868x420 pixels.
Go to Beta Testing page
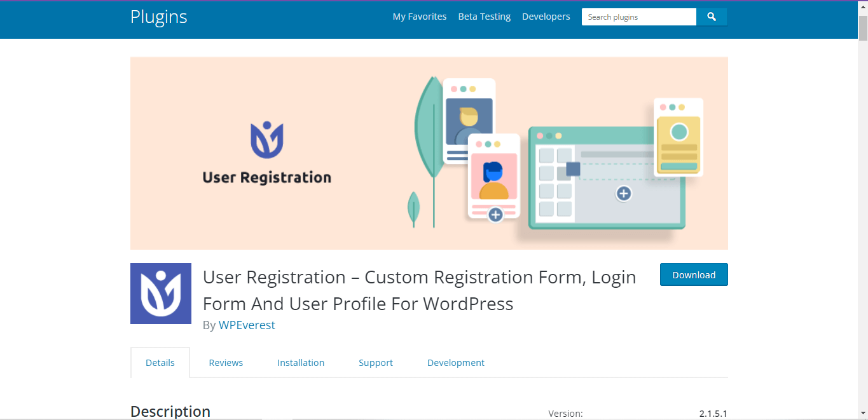[484, 17]
